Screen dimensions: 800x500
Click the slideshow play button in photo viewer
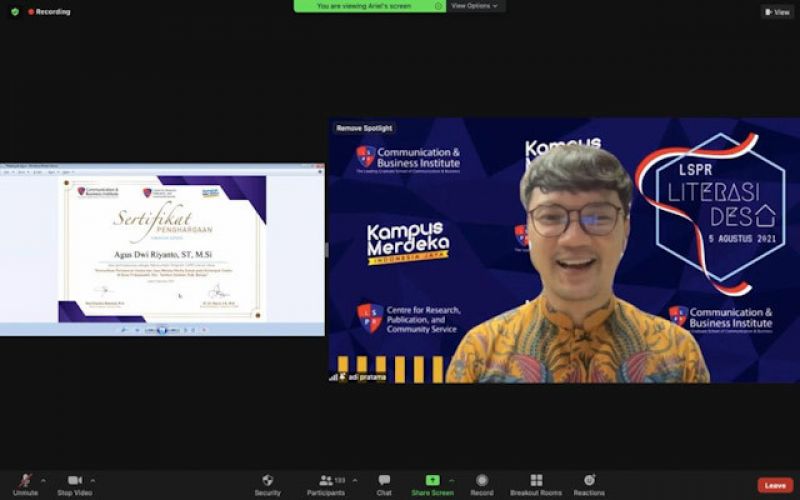point(162,330)
